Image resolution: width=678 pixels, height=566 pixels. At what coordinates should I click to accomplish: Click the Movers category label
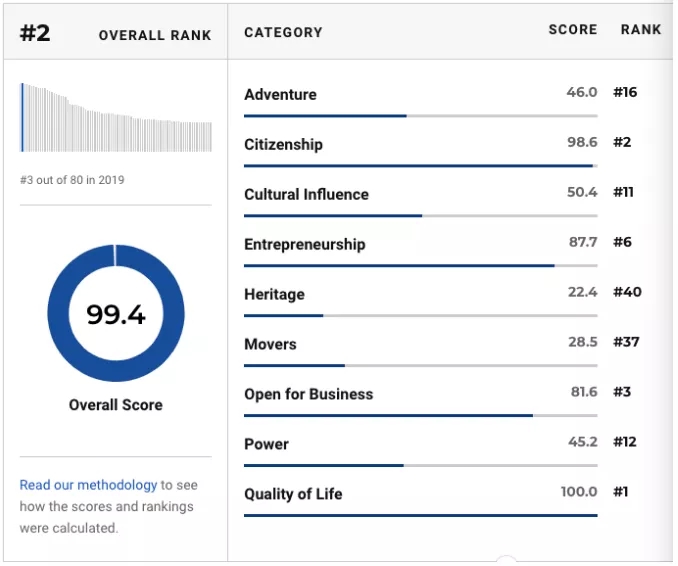[270, 344]
